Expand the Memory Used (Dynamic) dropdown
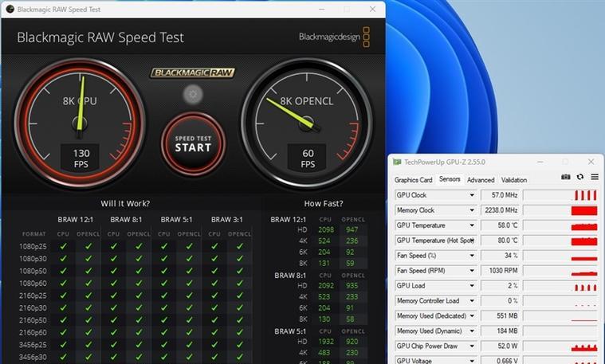Image resolution: width=605 pixels, height=364 pixels. [472, 331]
